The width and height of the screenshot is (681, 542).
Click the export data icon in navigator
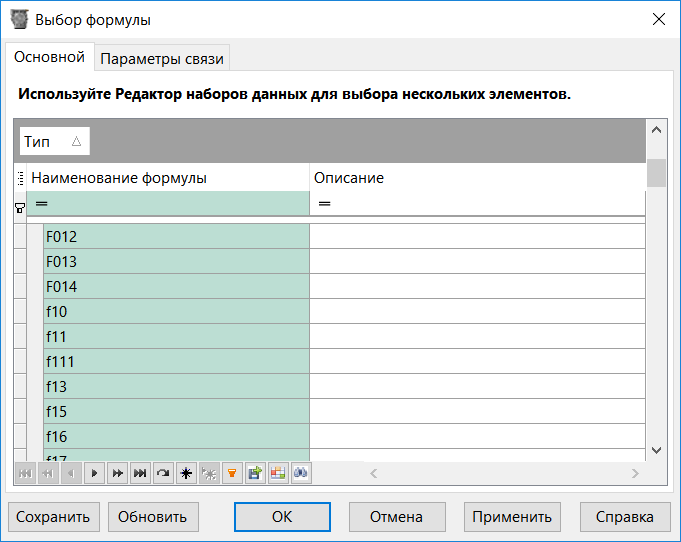(255, 473)
